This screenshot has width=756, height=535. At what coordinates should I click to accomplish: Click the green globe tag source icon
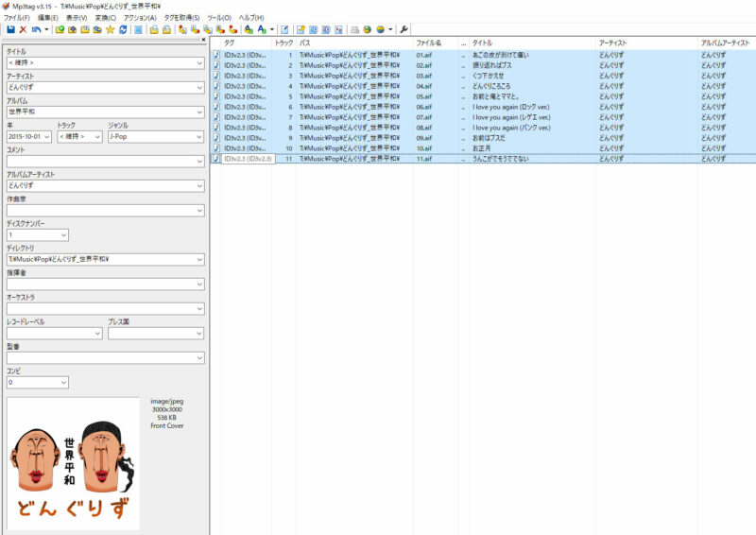point(368,29)
